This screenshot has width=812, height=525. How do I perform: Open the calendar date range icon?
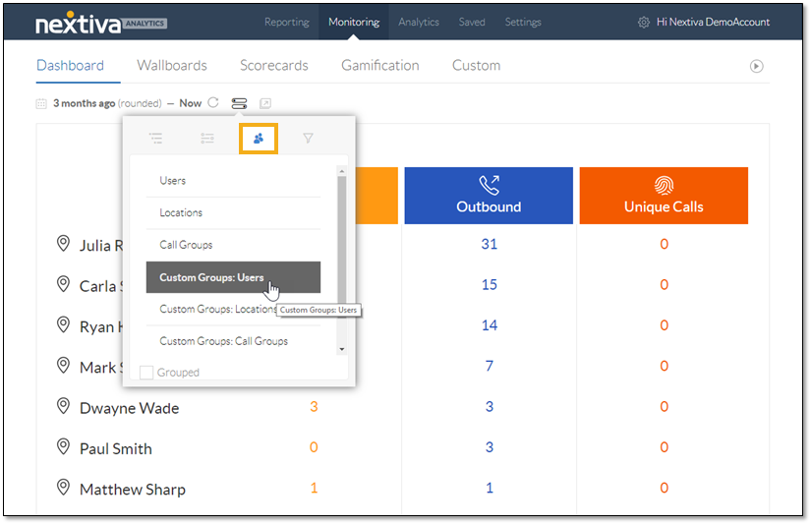pos(41,103)
